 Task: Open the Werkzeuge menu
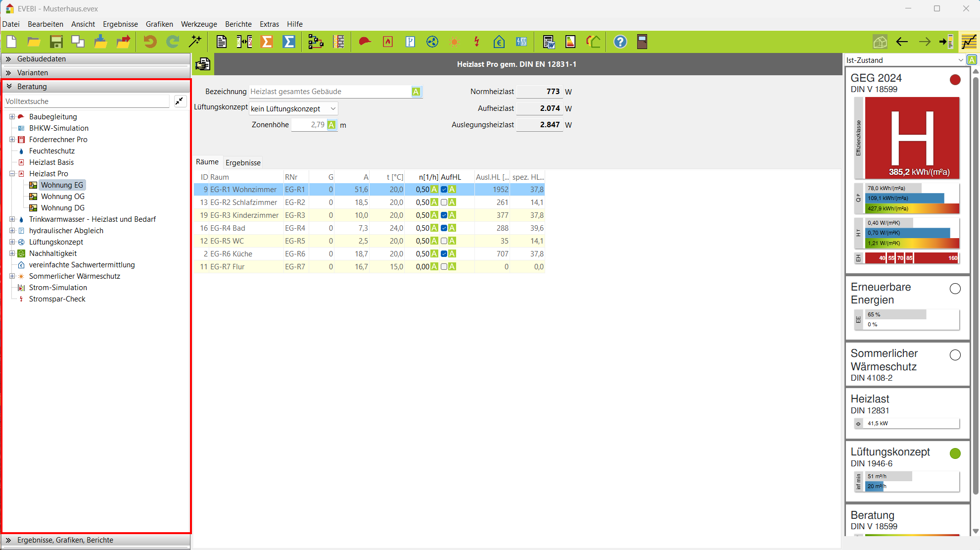click(199, 24)
